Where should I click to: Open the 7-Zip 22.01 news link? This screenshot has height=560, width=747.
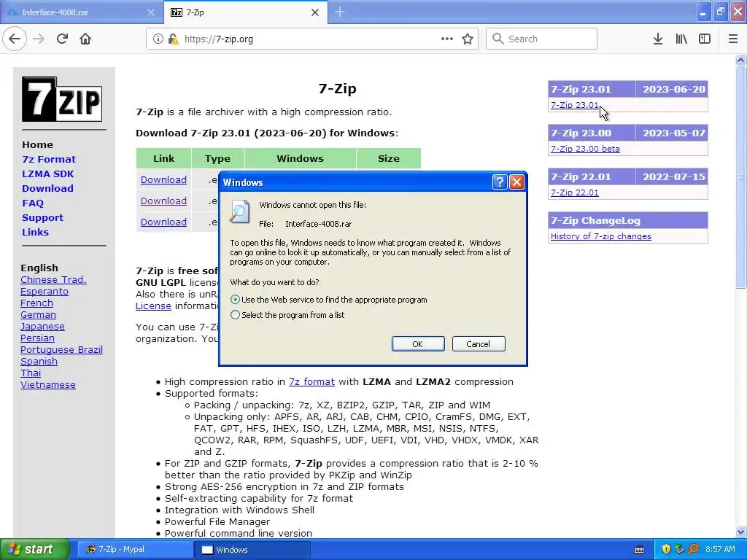(575, 192)
